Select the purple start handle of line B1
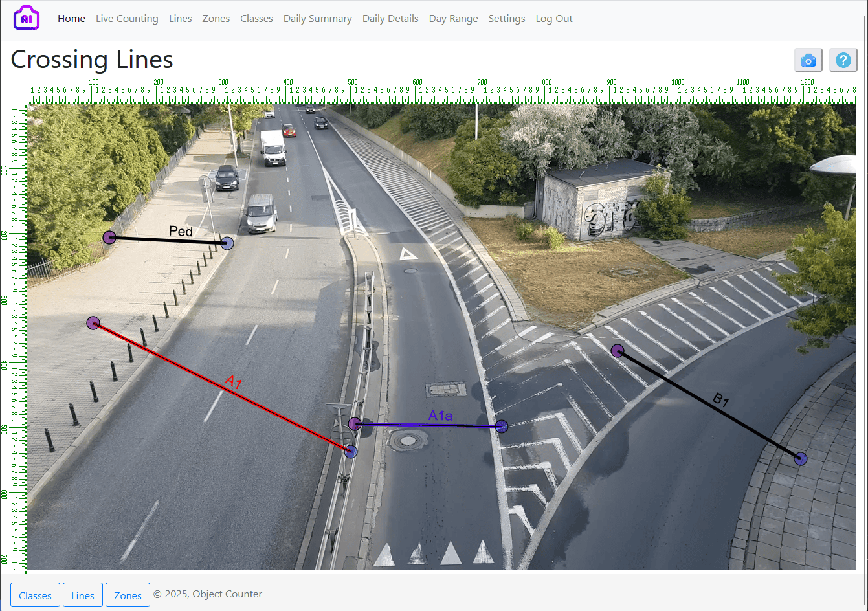 click(618, 351)
